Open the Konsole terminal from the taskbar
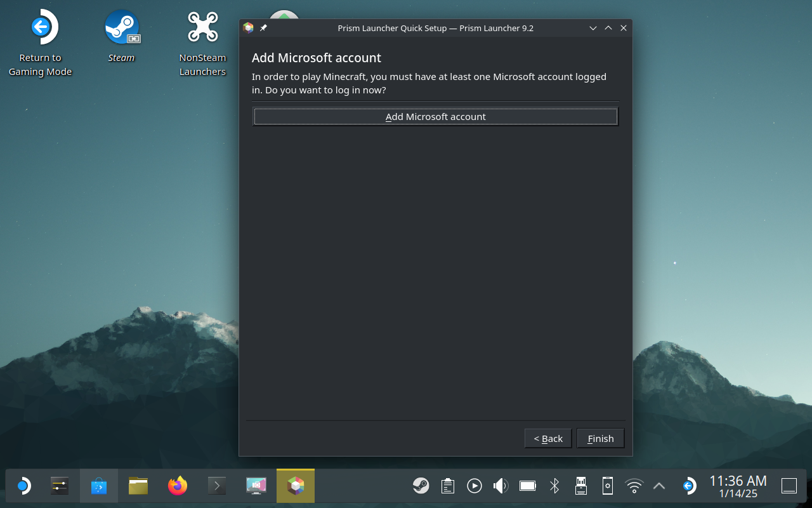 click(x=217, y=486)
